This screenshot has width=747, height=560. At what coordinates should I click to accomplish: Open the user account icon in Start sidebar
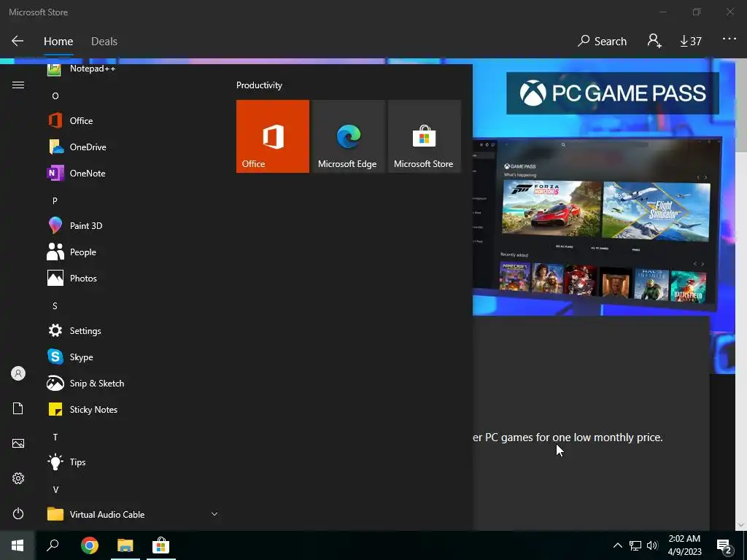pyautogui.click(x=18, y=373)
